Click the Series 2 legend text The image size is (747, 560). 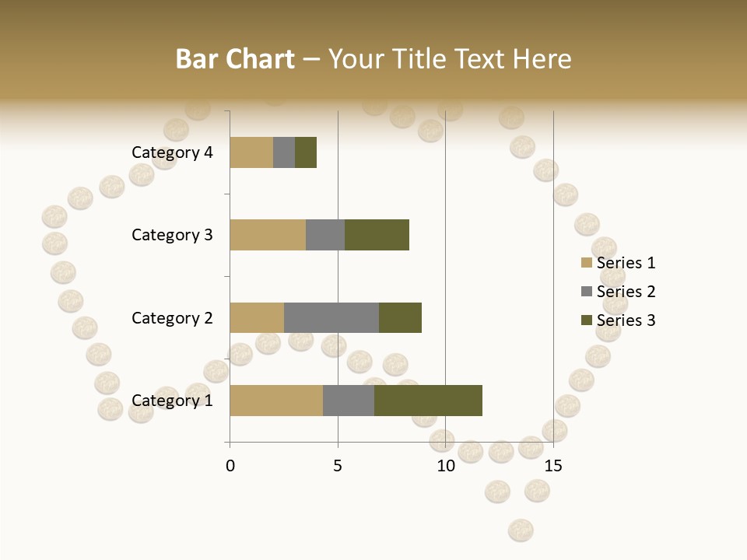pyautogui.click(x=626, y=292)
